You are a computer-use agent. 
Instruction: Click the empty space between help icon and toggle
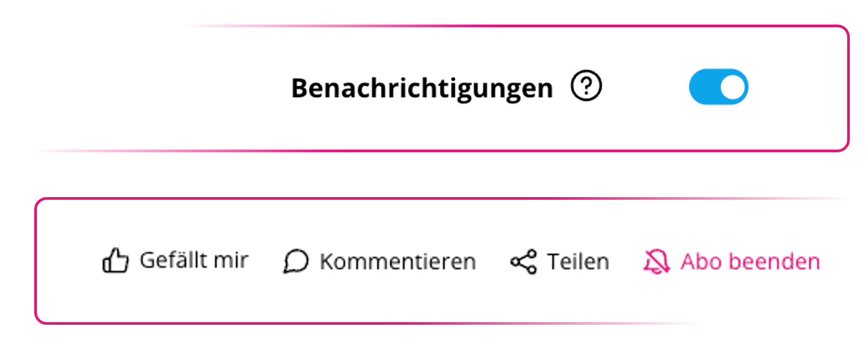point(646,87)
